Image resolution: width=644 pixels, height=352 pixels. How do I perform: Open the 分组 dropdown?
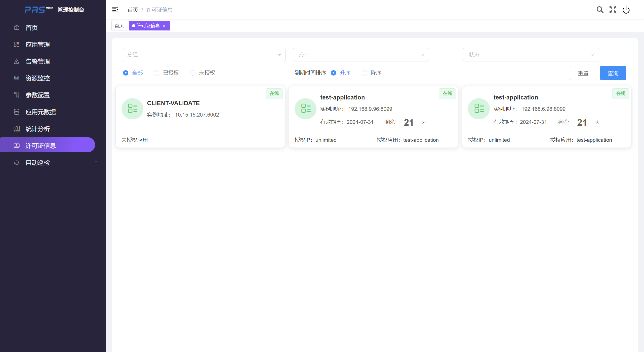(x=204, y=55)
